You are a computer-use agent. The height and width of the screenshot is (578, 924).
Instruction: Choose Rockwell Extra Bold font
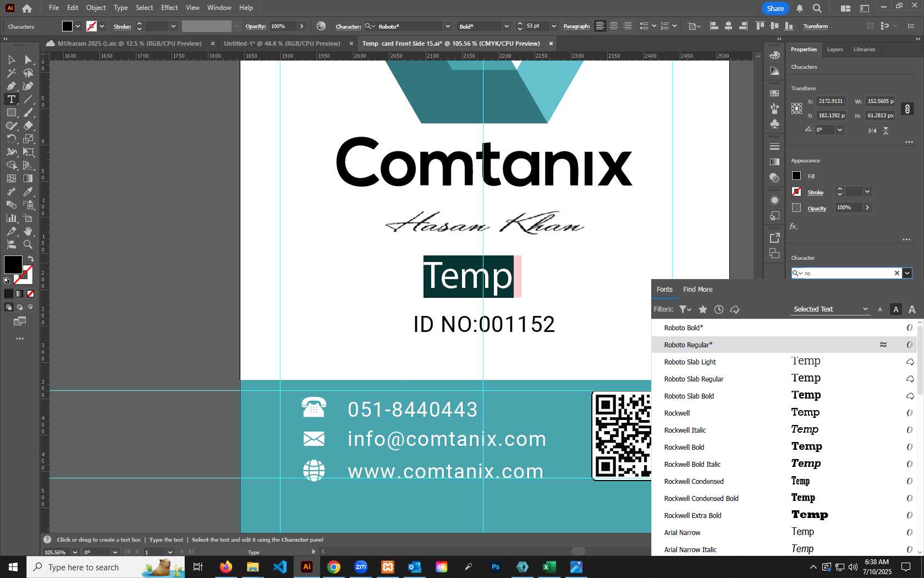point(784,515)
